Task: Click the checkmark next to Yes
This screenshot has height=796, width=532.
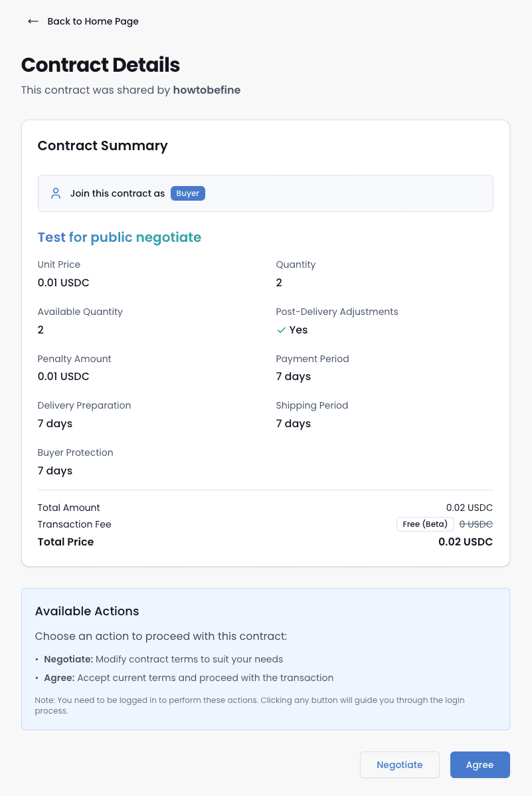Action: [x=281, y=330]
